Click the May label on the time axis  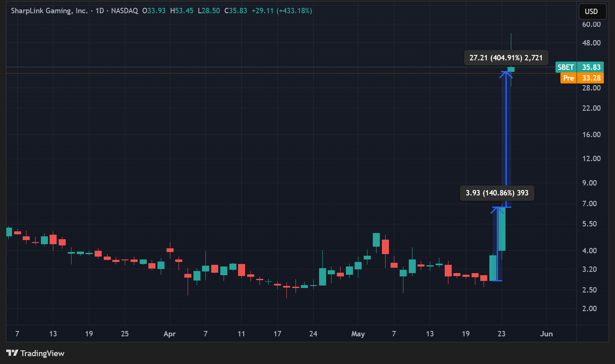(x=358, y=334)
